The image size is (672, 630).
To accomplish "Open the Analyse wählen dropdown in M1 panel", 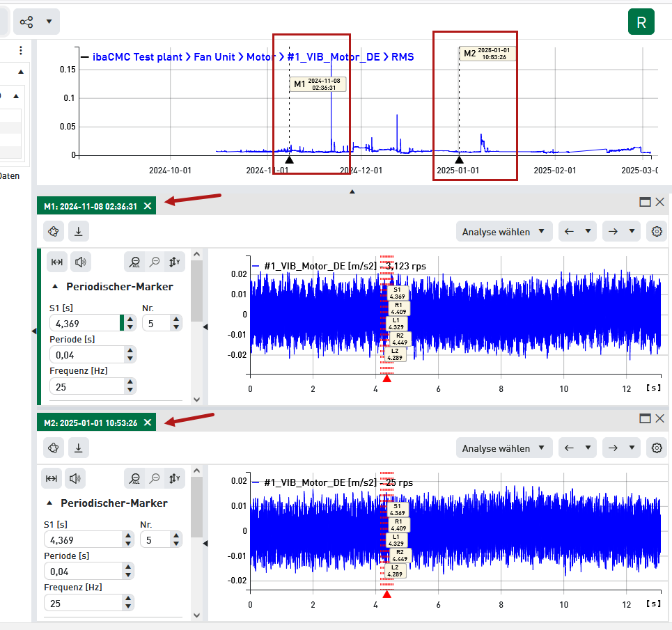I will click(504, 232).
